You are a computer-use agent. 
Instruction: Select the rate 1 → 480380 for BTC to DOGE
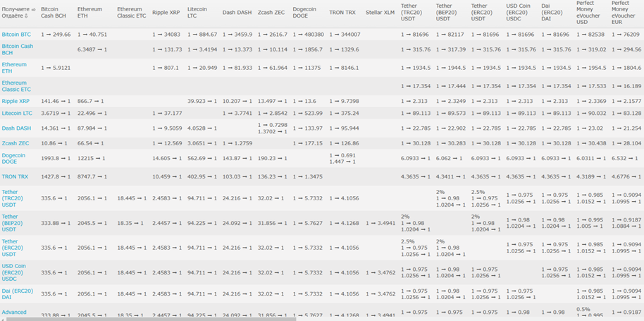point(309,35)
